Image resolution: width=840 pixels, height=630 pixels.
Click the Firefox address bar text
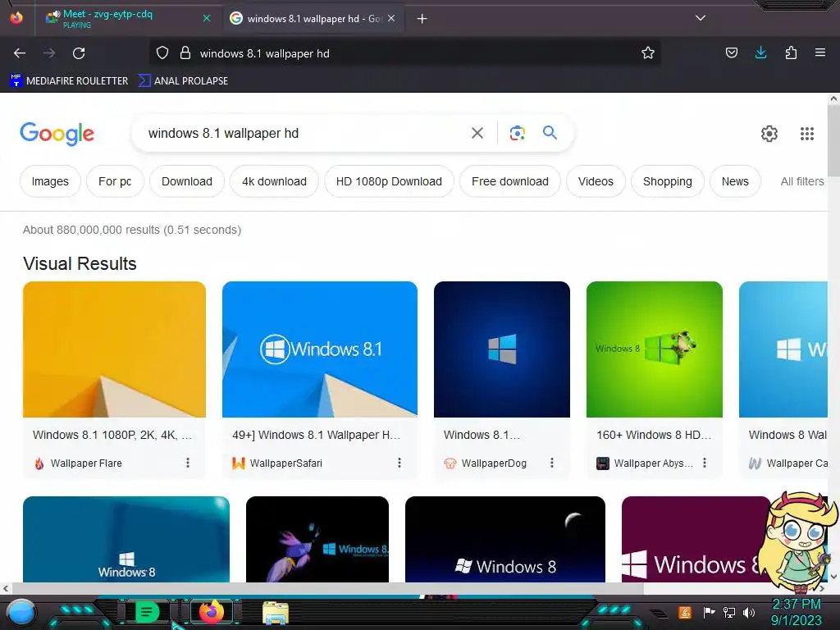265,53
